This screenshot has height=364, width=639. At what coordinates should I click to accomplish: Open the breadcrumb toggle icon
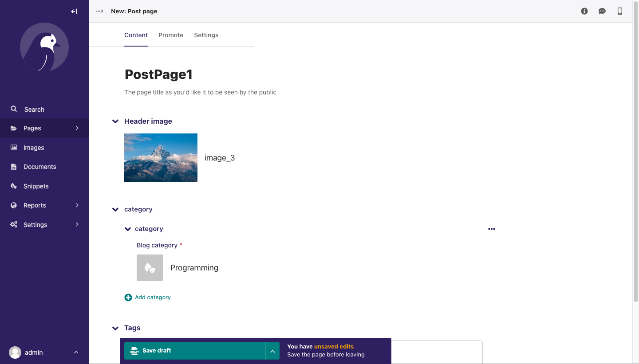click(100, 11)
